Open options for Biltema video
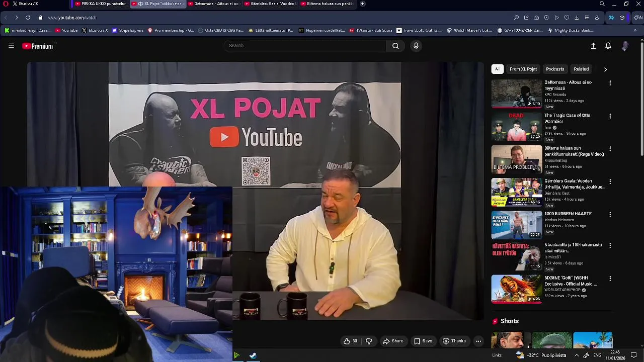The height and width of the screenshot is (362, 644). [610, 149]
